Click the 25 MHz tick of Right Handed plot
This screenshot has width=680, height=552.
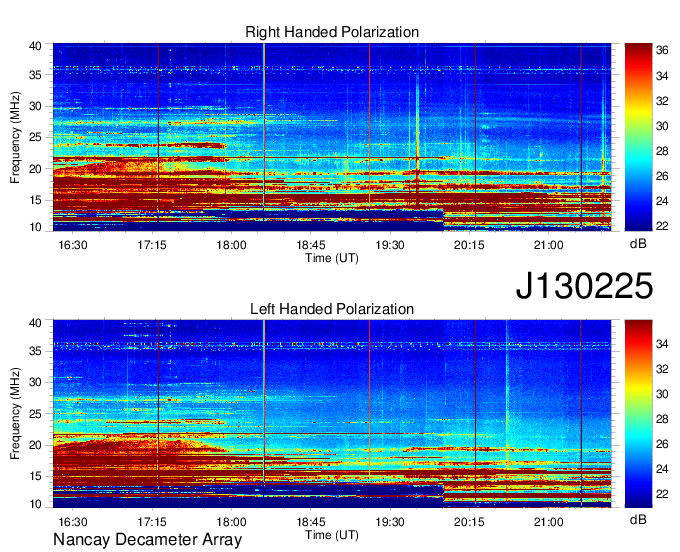coord(35,137)
